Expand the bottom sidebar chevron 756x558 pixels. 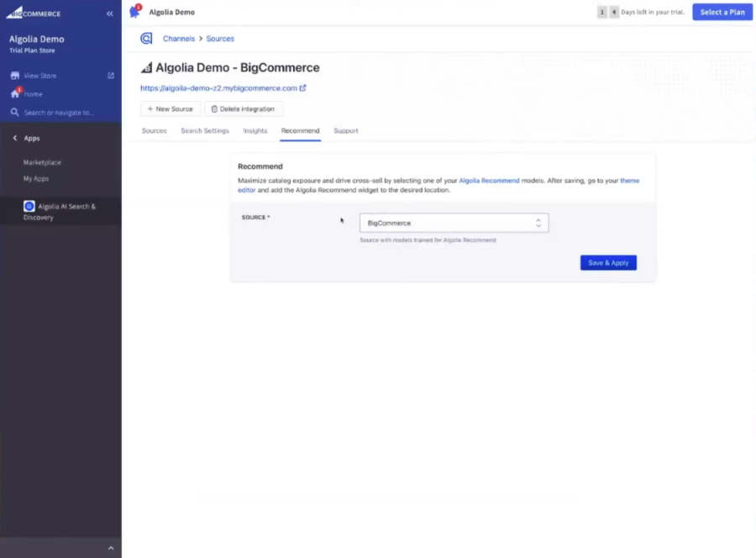click(111, 548)
